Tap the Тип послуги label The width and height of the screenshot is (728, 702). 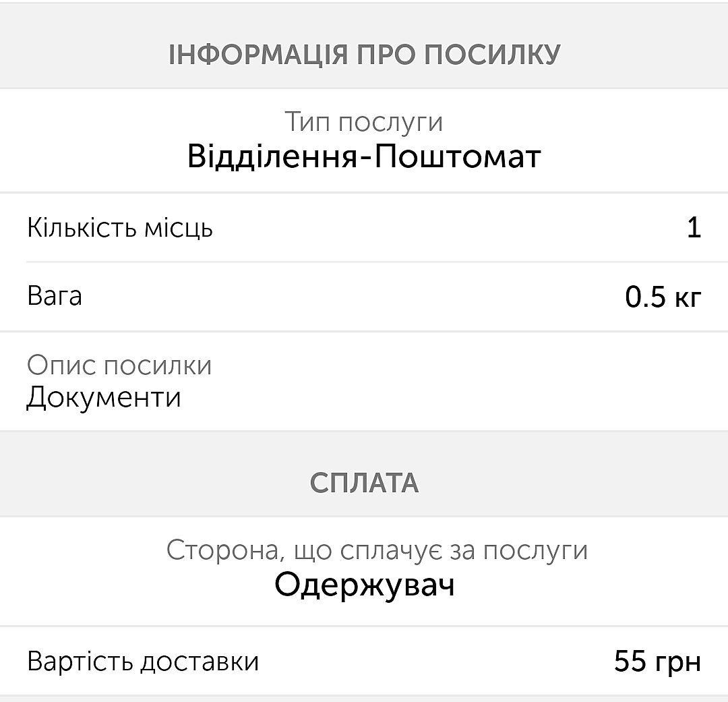(364, 122)
